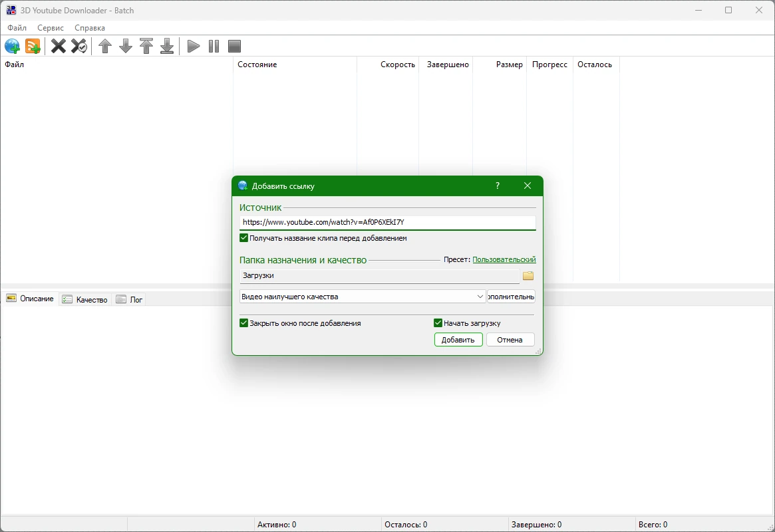Click the Добавить button
Image resolution: width=775 pixels, height=532 pixels.
tap(458, 340)
